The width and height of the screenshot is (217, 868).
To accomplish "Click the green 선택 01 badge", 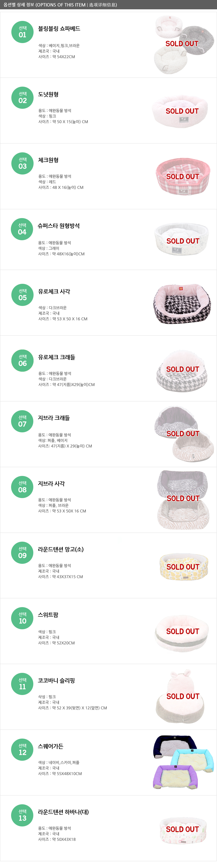I will (x=22, y=32).
